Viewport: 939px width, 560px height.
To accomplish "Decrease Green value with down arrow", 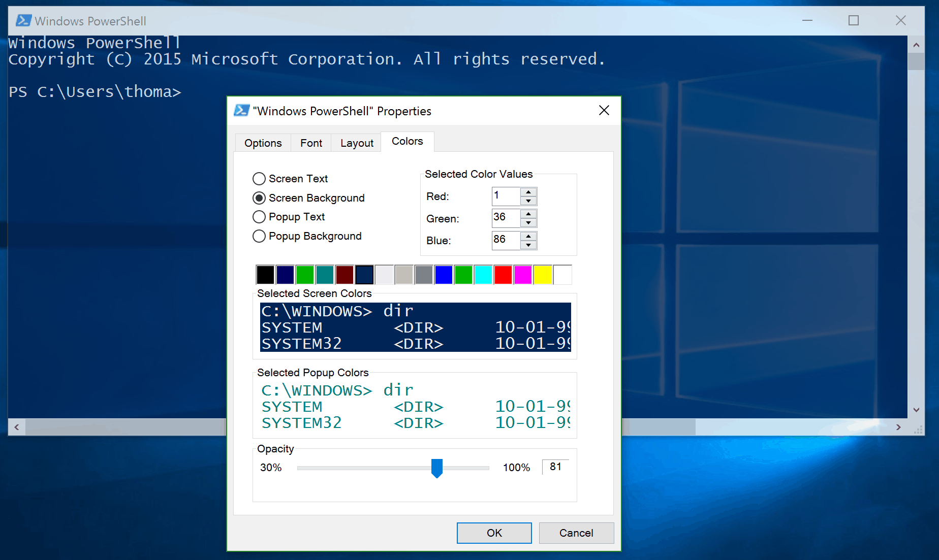I will coord(528,222).
